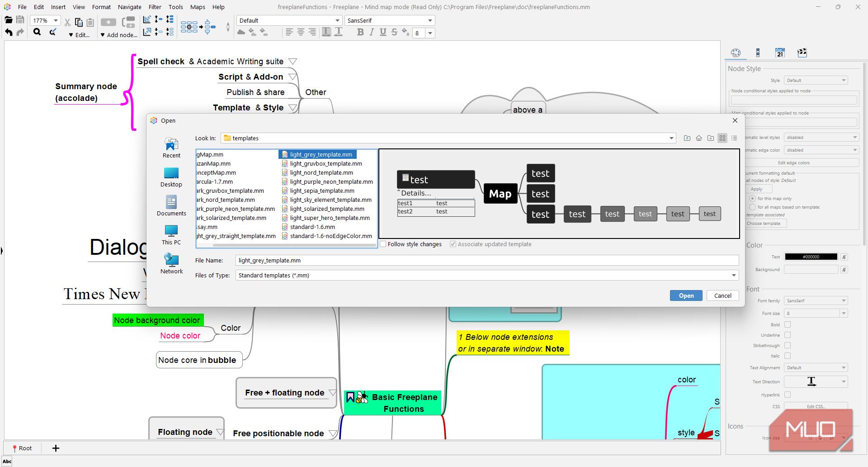Viewport: 868px width, 467px height.
Task: Click the redo arrow icon
Action: point(20,32)
